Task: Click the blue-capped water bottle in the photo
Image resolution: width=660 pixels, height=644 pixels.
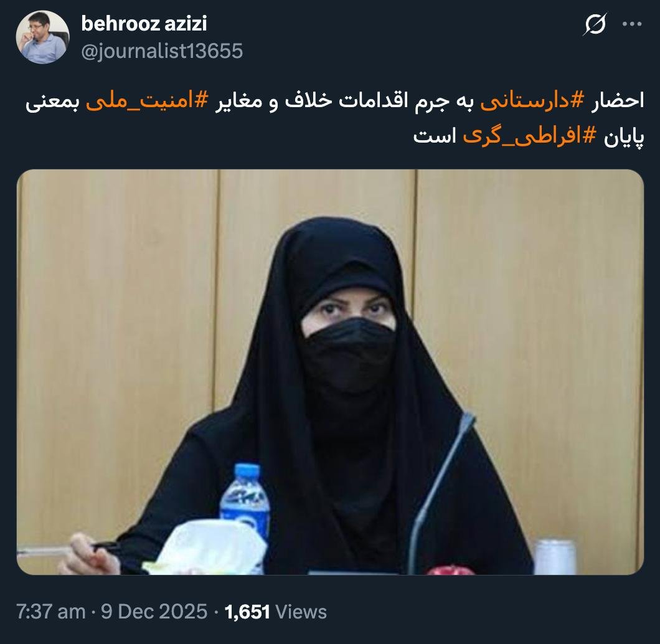Action: point(245,500)
